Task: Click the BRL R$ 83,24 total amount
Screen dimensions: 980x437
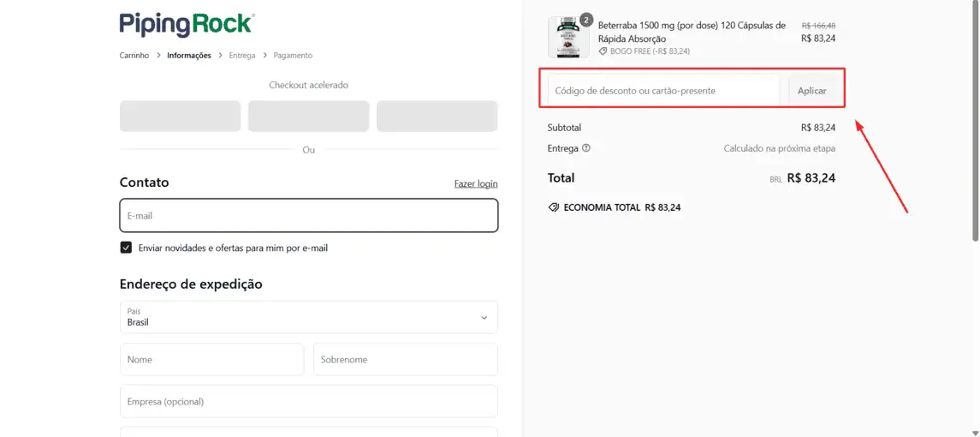Action: click(803, 178)
